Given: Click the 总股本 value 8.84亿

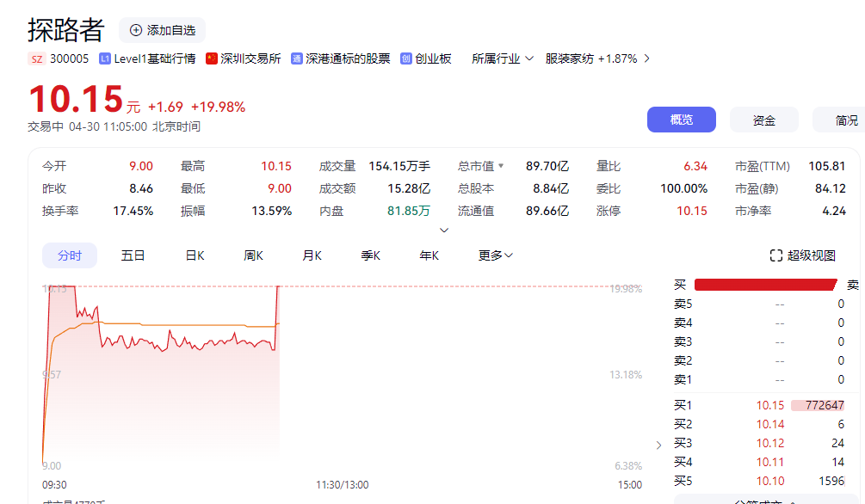Looking at the screenshot, I should [551, 188].
